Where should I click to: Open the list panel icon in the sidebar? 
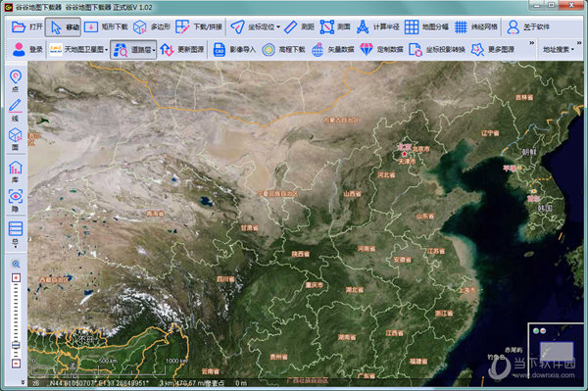click(x=16, y=228)
